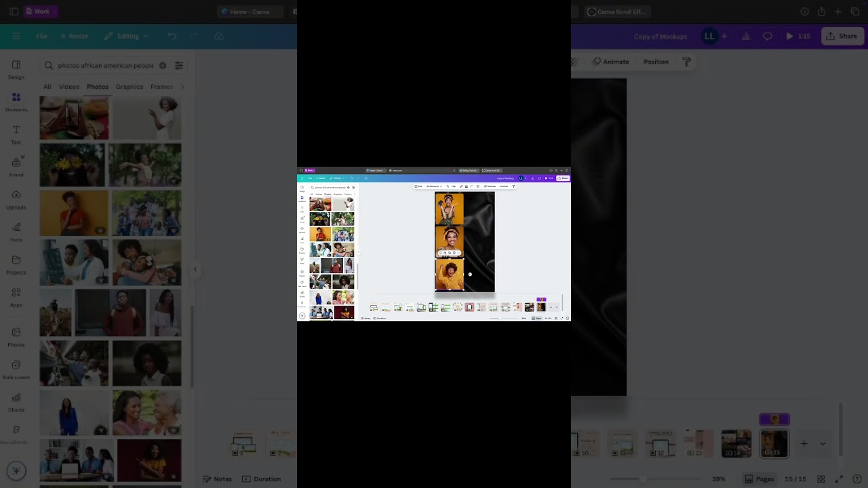
Task: Click duplicate icon on small window floating toolbar
Action: pyautogui.click(x=450, y=253)
